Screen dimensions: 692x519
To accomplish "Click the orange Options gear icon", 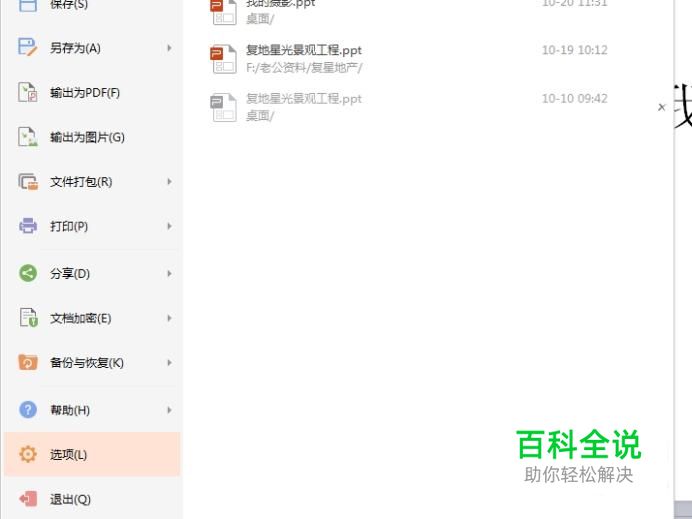I will click(x=27, y=454).
